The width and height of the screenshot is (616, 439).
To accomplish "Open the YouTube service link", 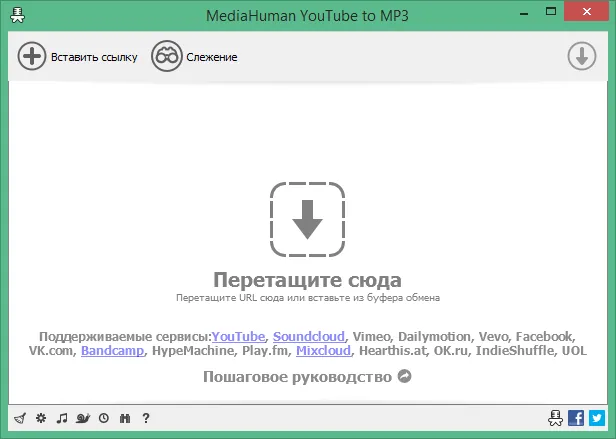I will tap(238, 337).
